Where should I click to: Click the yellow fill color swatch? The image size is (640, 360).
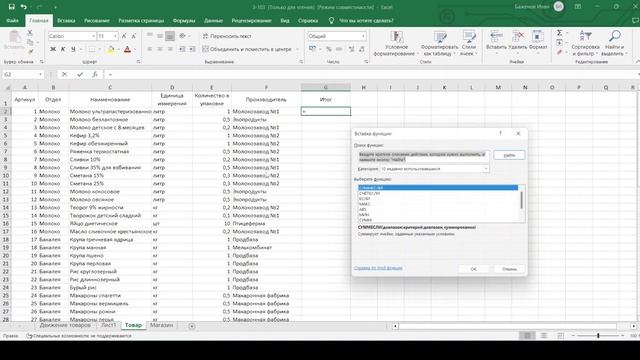[111, 49]
